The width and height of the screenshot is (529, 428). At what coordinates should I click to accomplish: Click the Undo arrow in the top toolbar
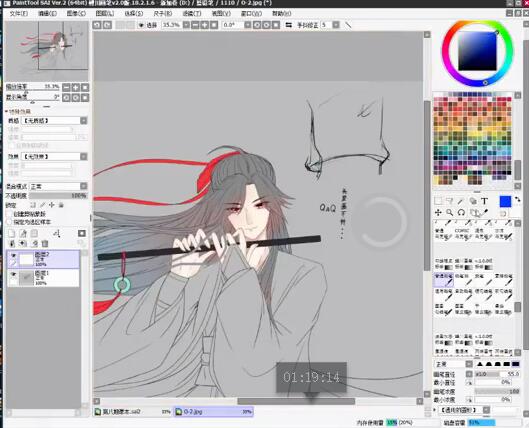(x=97, y=25)
